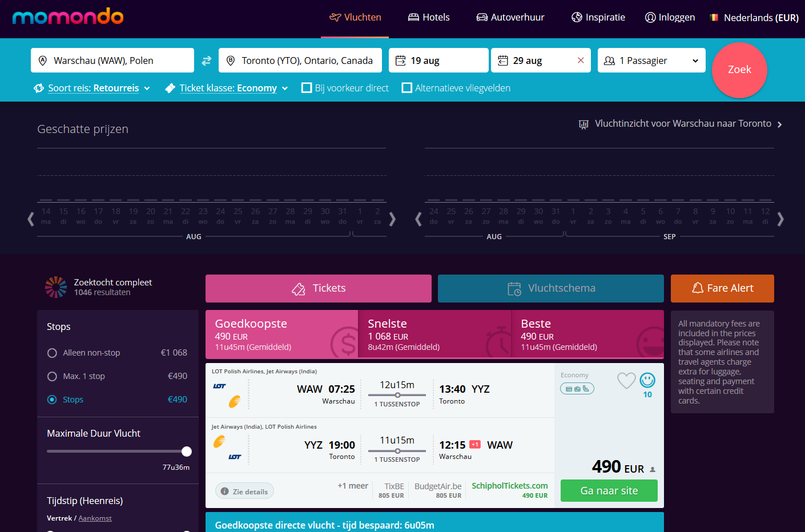Click the momondo logo
Viewport: 805px width, 532px height.
[68, 17]
